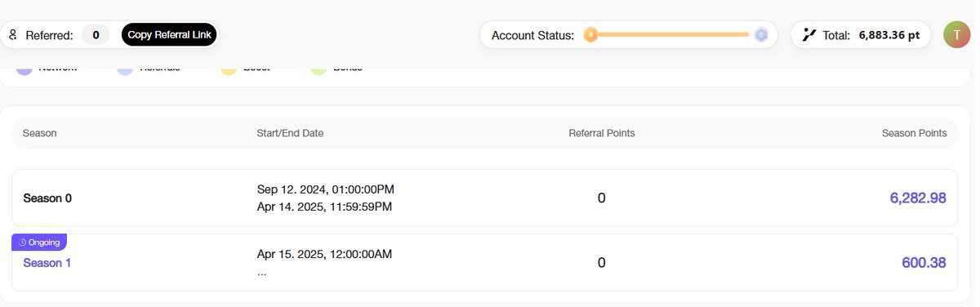Click the gray hexagon badge on Account Status
Viewport: 980px width, 307px height.
(x=761, y=35)
